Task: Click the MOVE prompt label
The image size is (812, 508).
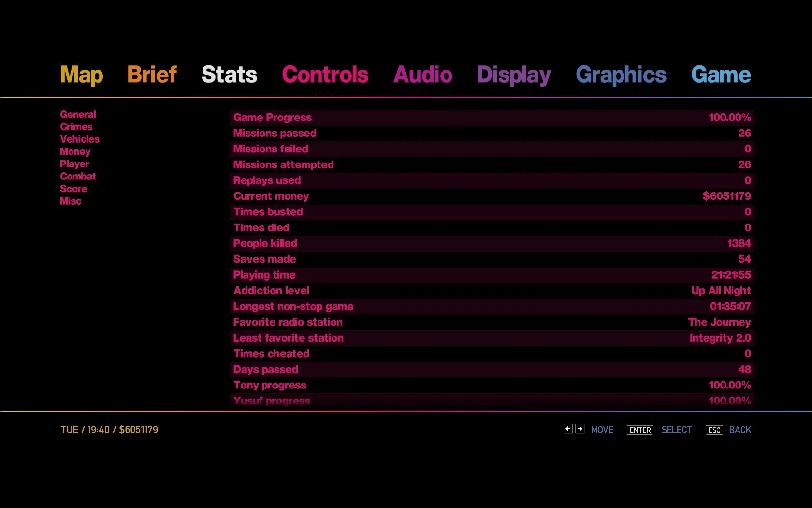Action: 602,430
